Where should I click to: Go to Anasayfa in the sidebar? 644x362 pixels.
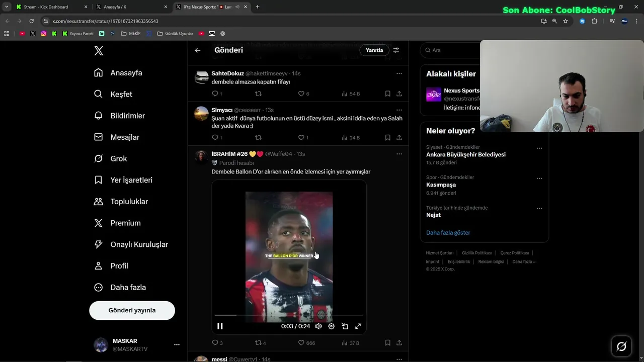tap(118, 73)
